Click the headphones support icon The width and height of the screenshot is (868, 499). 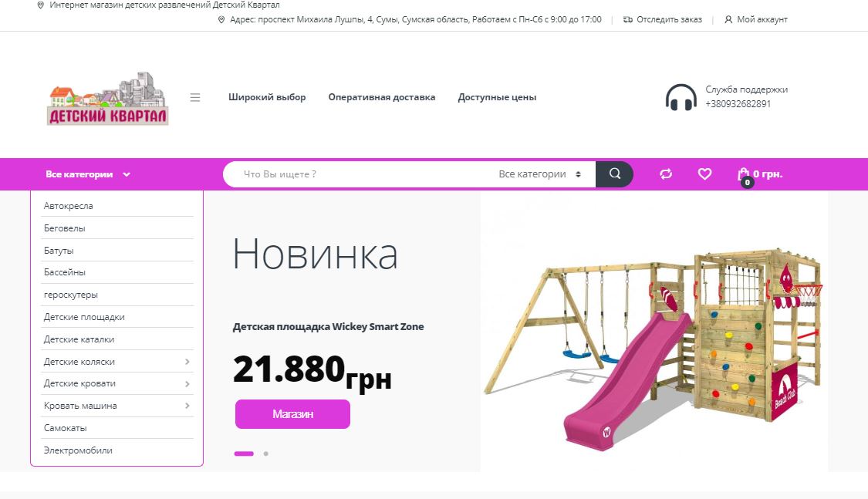pos(681,97)
